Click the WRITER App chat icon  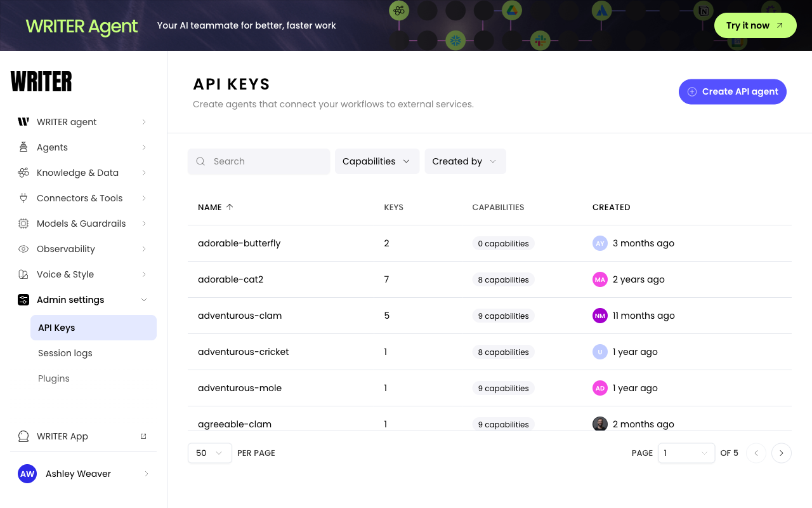pyautogui.click(x=23, y=436)
